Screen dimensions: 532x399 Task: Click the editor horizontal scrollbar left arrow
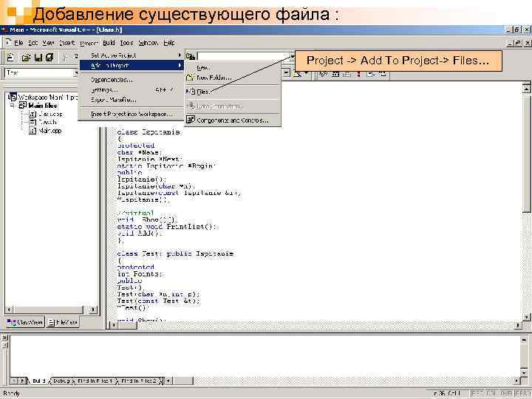[x=114, y=325]
